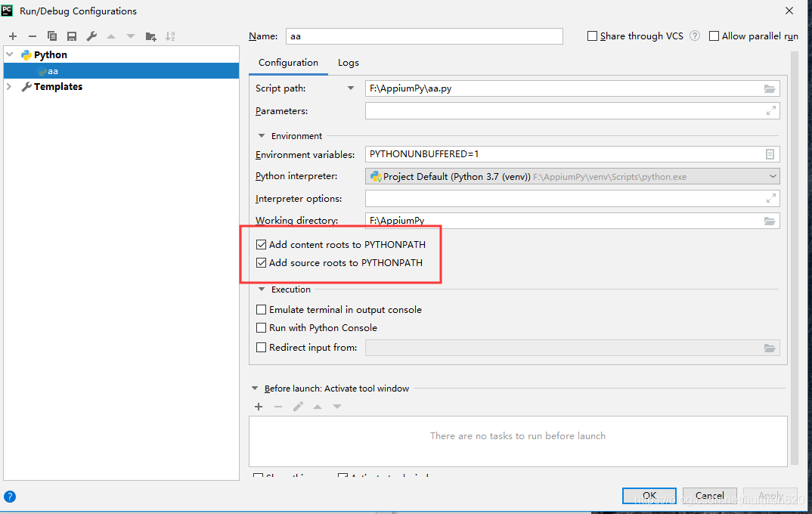
Task: Collapse the Execution section
Action: click(262, 289)
